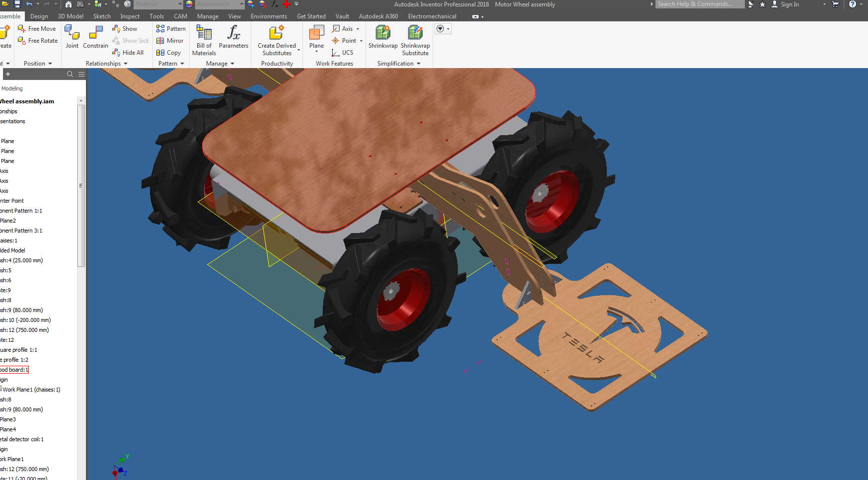Click the 'sh:10 (-200.000 mm)' constraint entry

pos(25,320)
